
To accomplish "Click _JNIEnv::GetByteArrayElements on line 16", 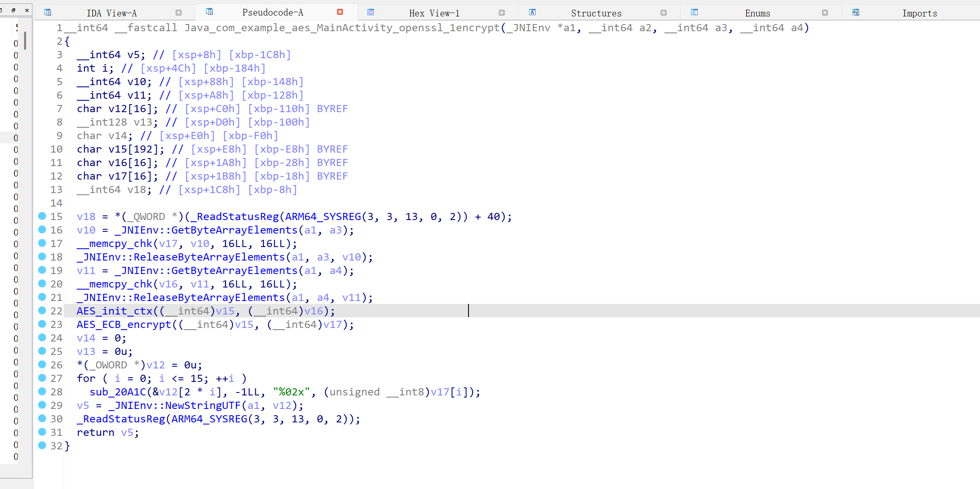I will 206,230.
